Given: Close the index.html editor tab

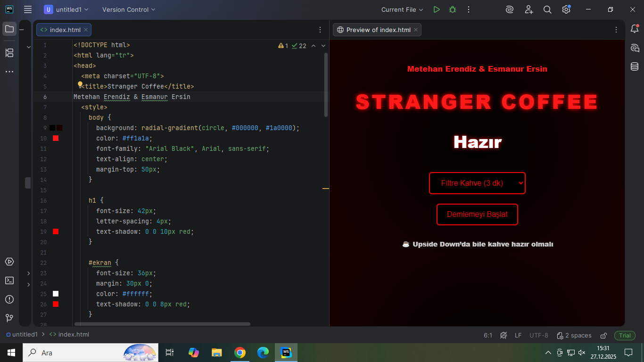Looking at the screenshot, I should [86, 30].
